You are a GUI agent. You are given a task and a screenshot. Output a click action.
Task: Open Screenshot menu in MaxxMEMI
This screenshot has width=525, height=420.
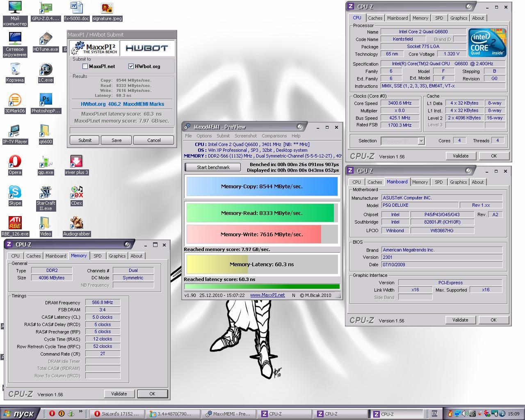point(246,136)
